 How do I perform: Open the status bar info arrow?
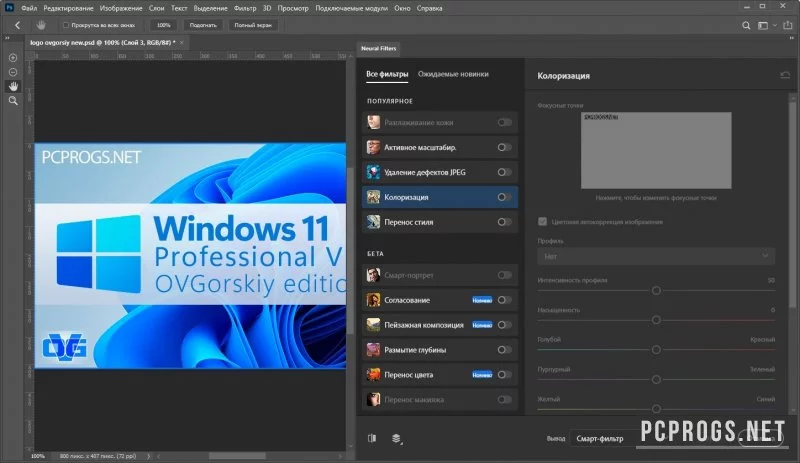click(149, 456)
